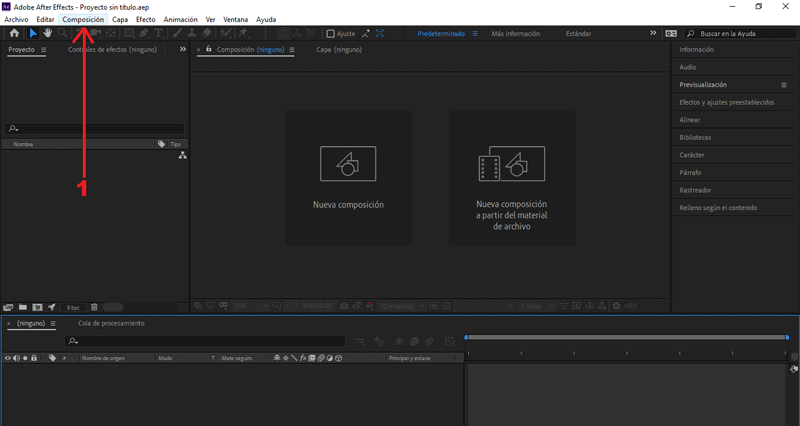The width and height of the screenshot is (800, 426).
Task: Select the Type (T) tool
Action: click(159, 33)
